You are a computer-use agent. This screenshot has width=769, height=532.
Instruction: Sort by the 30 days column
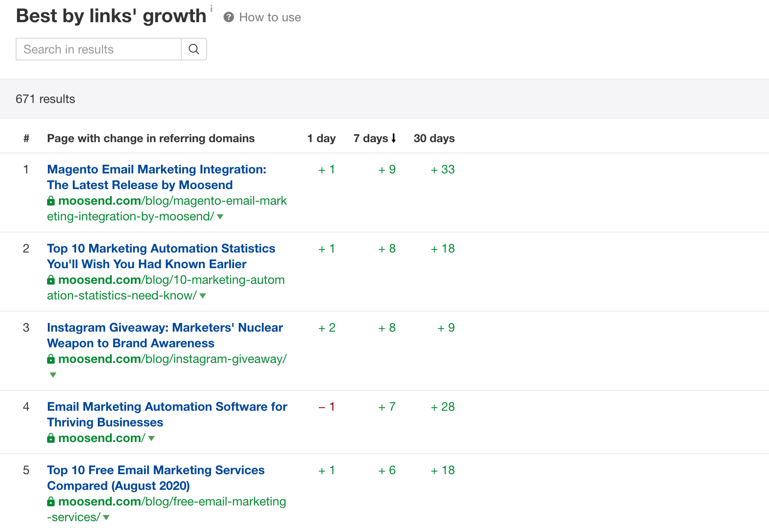coord(434,138)
